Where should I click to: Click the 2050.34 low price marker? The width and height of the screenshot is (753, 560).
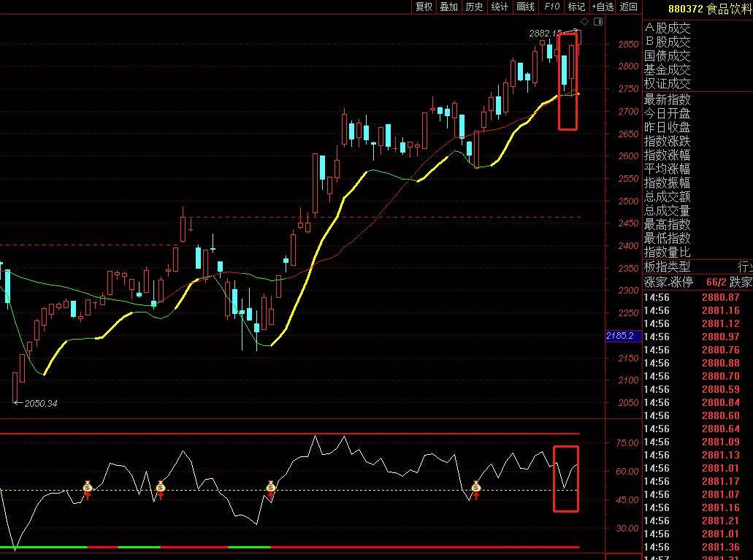[39, 403]
